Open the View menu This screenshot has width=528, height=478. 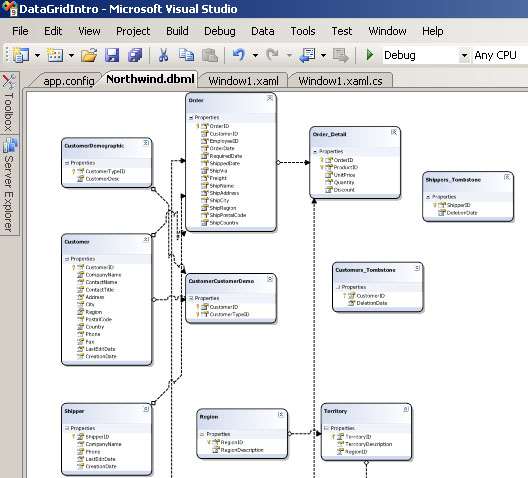click(x=89, y=31)
